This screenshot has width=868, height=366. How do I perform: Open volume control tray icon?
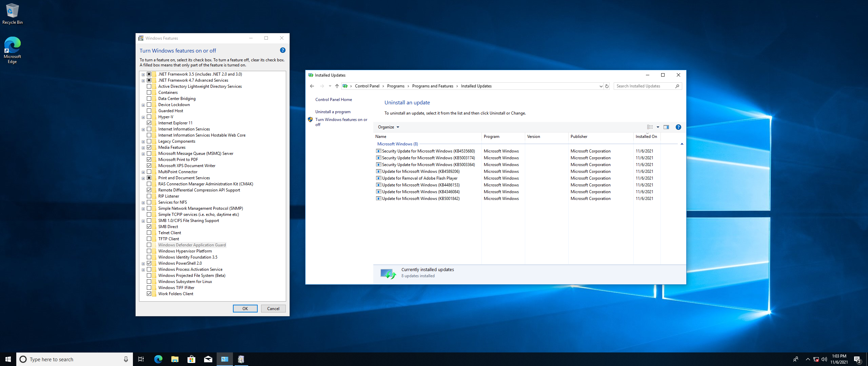pos(824,359)
